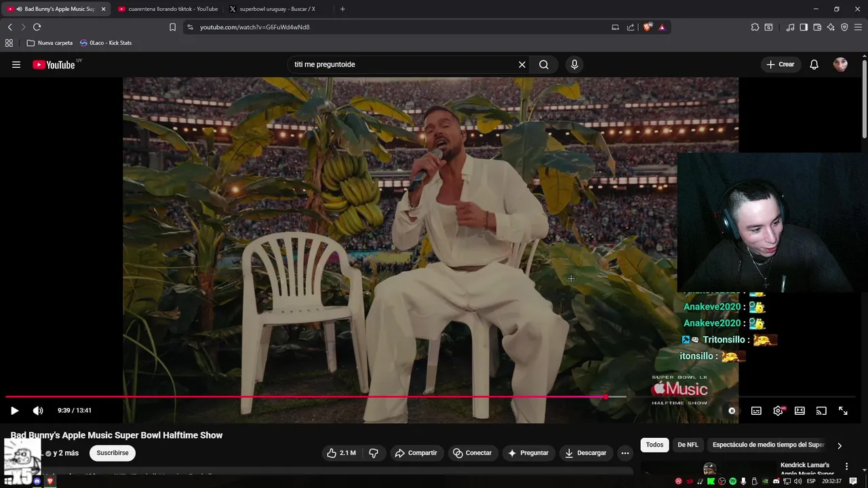Open the YouTube guide hamburger menu
868x488 pixels.
[x=16, y=64]
